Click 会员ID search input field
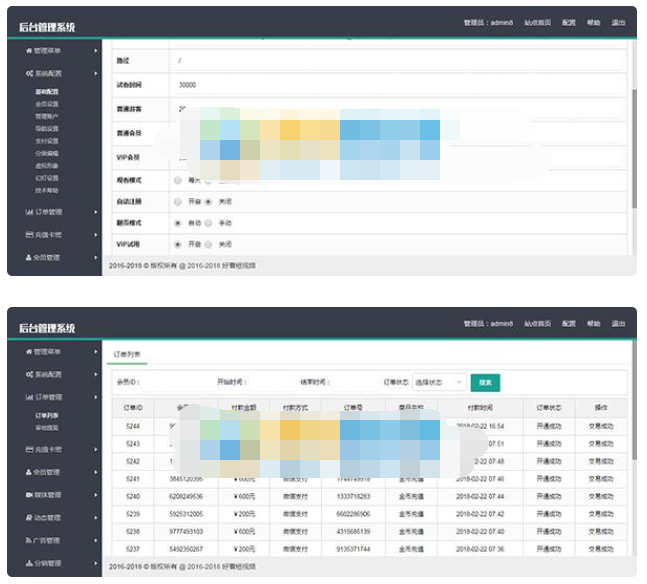The height and width of the screenshot is (584, 647). point(175,383)
